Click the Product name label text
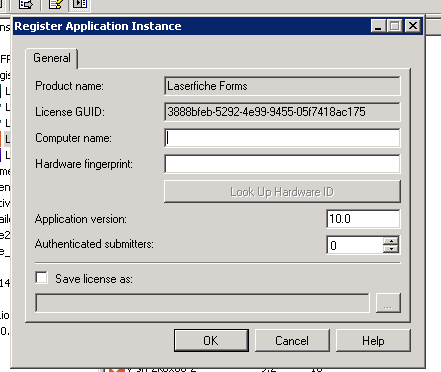The image size is (441, 372). (x=69, y=86)
